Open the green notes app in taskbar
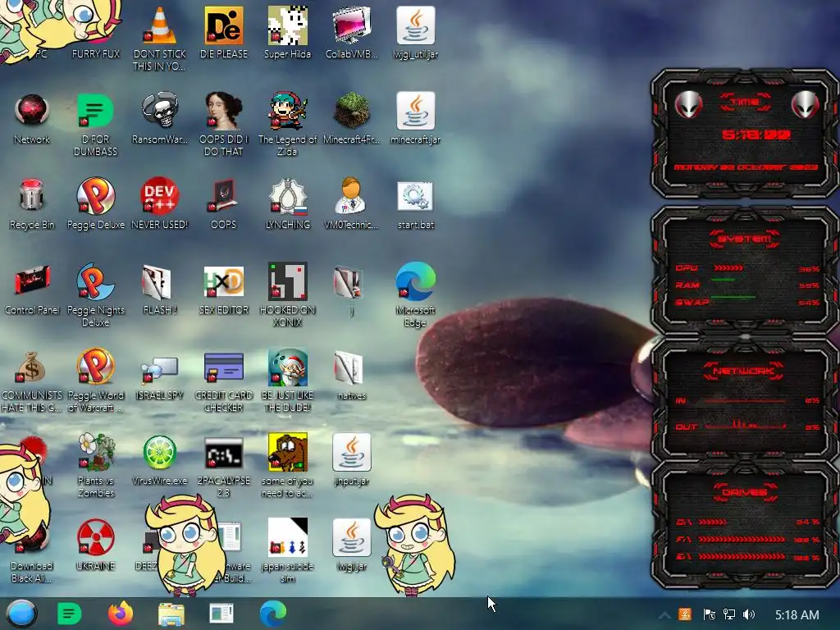The image size is (840, 630). coord(69,614)
